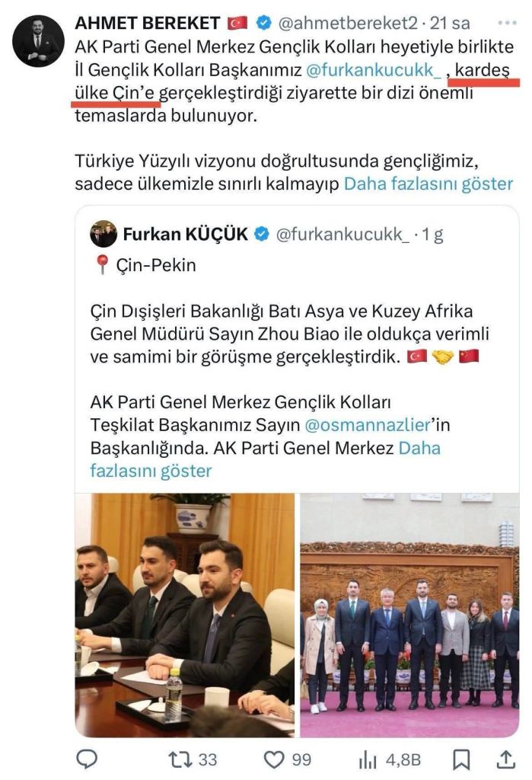The image size is (532, 780).
Task: Open the reply comment icon
Action: [87, 759]
